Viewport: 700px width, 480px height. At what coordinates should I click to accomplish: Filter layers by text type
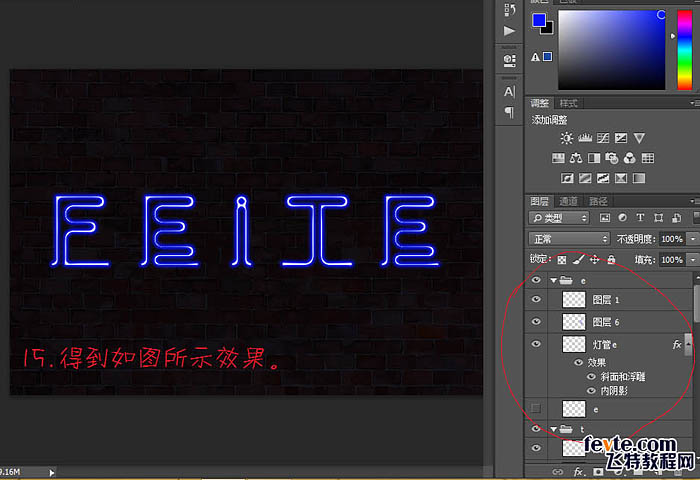pyautogui.click(x=640, y=217)
